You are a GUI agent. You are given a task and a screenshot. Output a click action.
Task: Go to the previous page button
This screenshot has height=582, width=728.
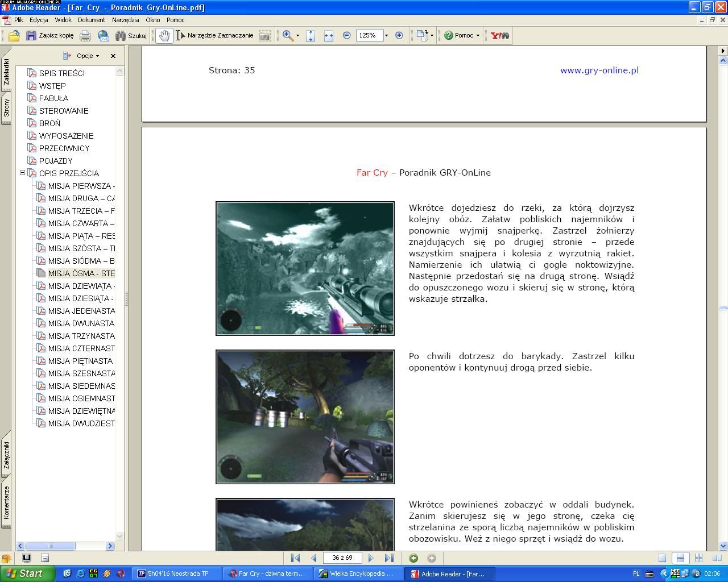click(x=313, y=558)
